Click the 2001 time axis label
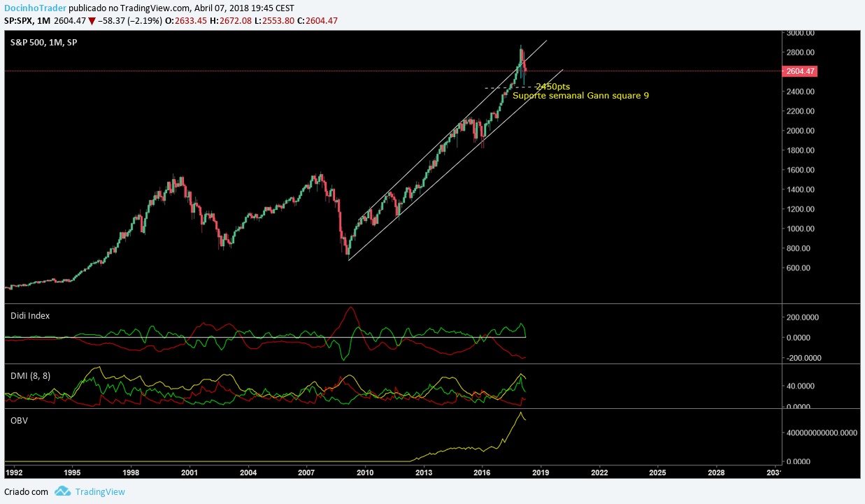 (x=190, y=473)
